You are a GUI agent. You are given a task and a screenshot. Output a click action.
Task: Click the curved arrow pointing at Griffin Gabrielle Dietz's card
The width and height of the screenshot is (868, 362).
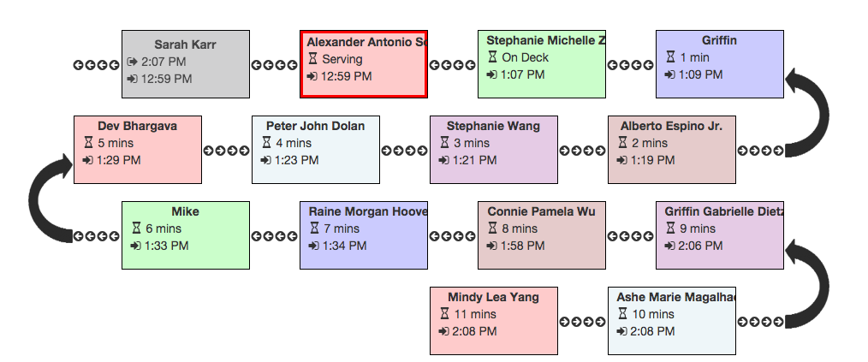[806, 284]
